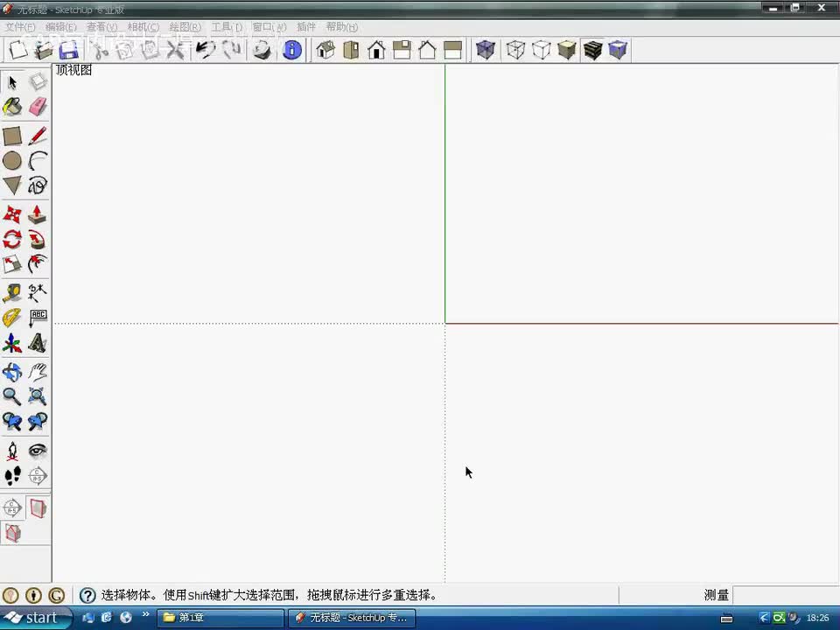
Task: Open the 插件 menu
Action: (306, 27)
